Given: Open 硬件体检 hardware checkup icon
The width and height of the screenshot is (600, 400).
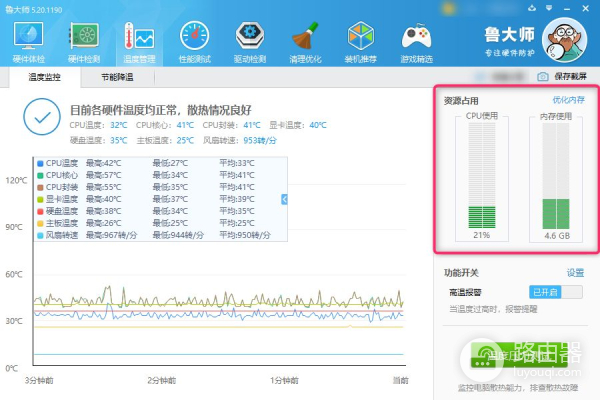Looking at the screenshot, I should click(28, 36).
